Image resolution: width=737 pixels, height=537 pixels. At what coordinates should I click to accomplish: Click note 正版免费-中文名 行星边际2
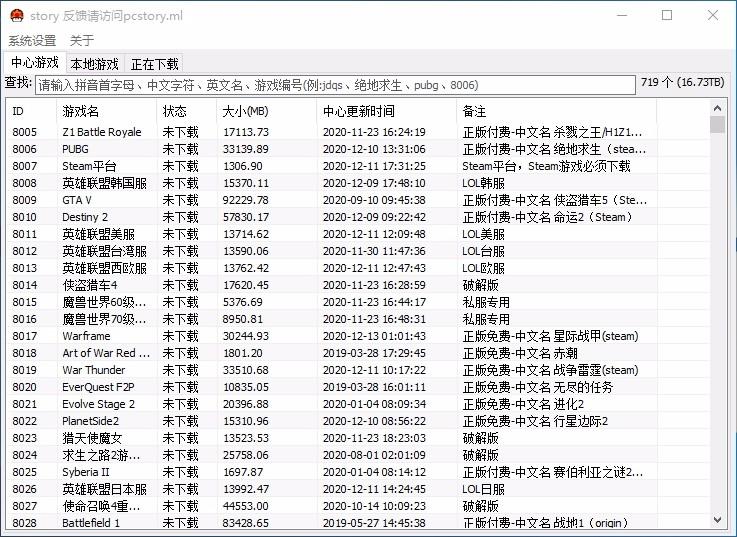(x=535, y=421)
